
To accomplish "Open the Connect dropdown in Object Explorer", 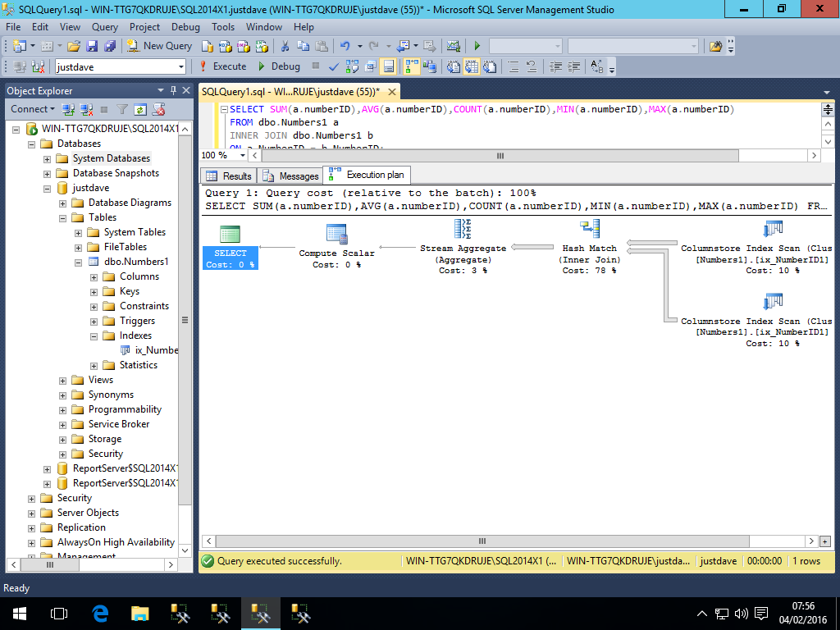I will (33, 109).
